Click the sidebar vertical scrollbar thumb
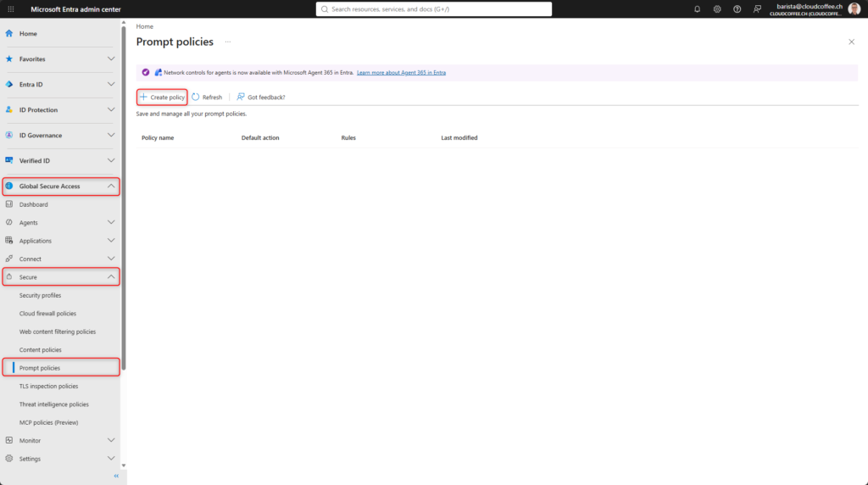 click(124, 198)
